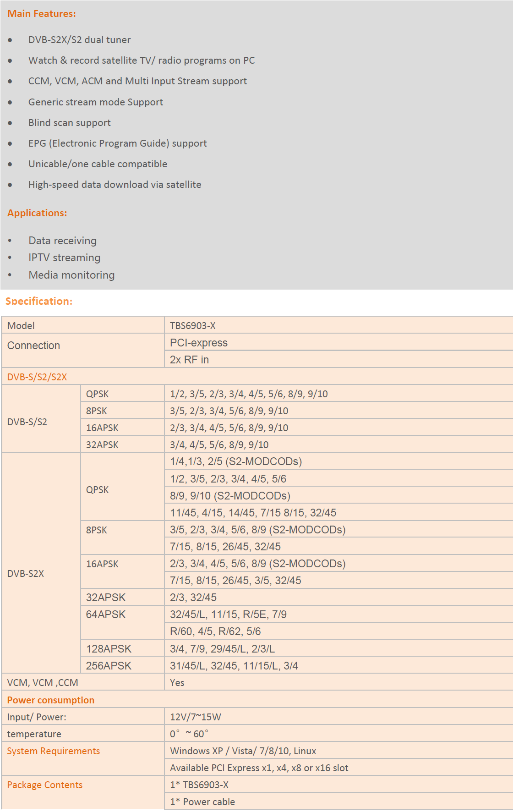Select the IPTV streaming list item
Screen dimensions: 513x812
click(64, 258)
